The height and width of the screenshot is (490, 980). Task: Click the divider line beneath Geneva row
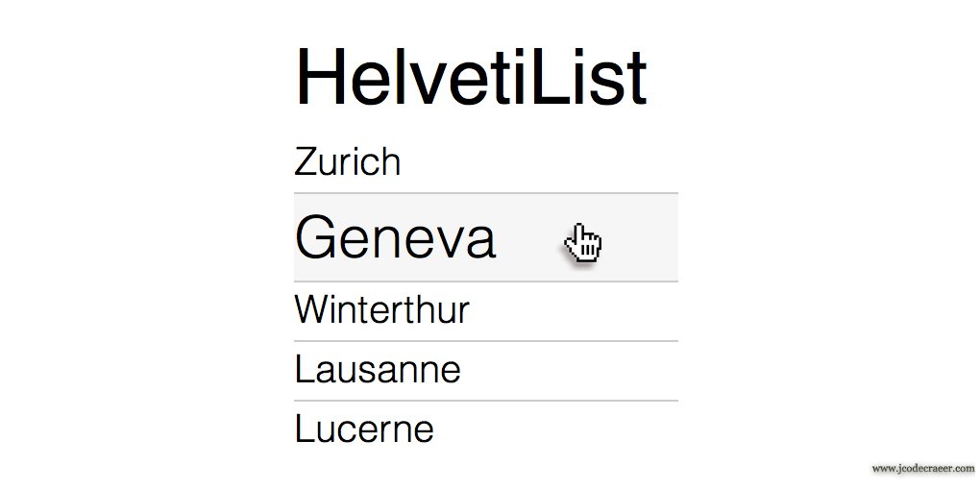[485, 282]
